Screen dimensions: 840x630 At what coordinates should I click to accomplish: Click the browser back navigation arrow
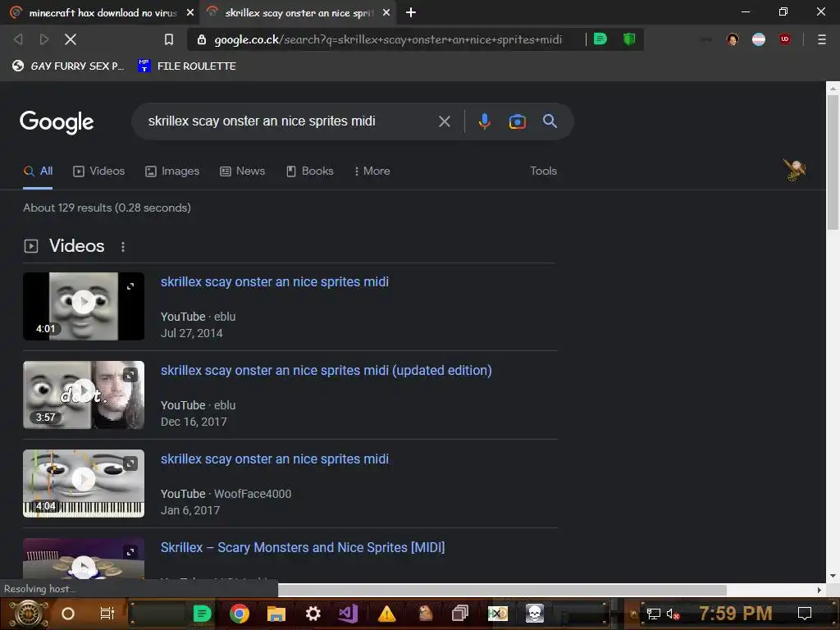tap(18, 39)
